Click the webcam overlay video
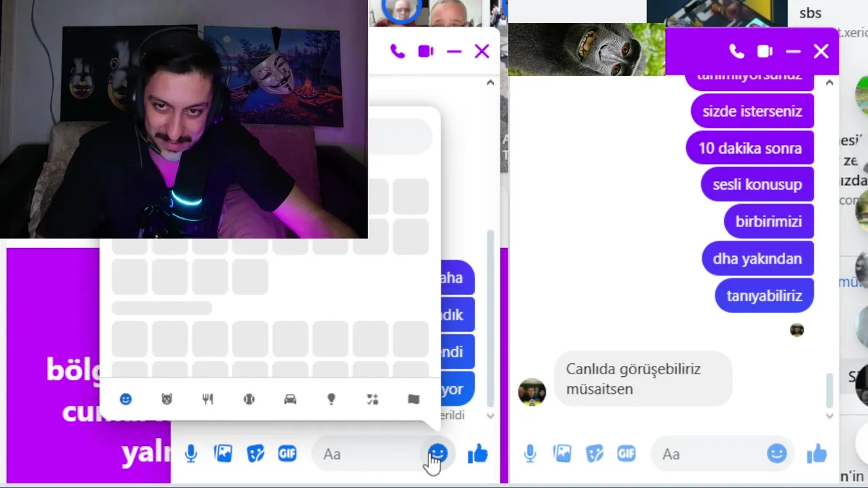The height and width of the screenshot is (488, 868). coord(184,119)
